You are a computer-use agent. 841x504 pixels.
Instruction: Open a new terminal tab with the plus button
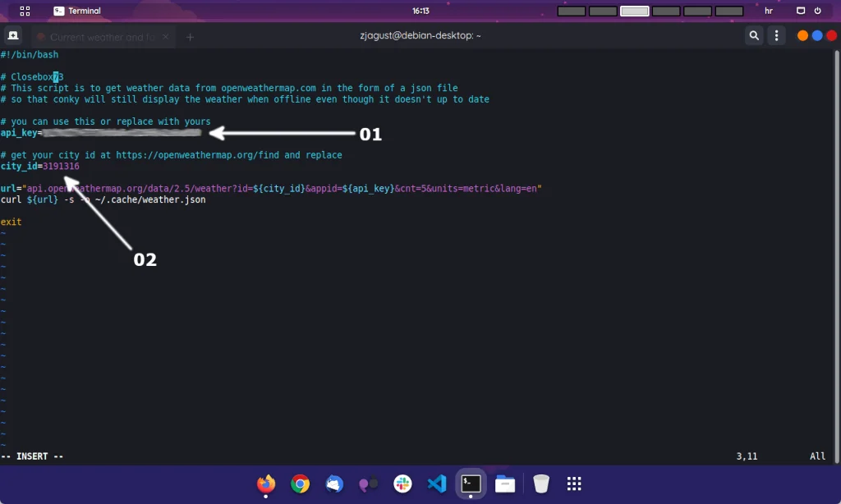pyautogui.click(x=190, y=36)
